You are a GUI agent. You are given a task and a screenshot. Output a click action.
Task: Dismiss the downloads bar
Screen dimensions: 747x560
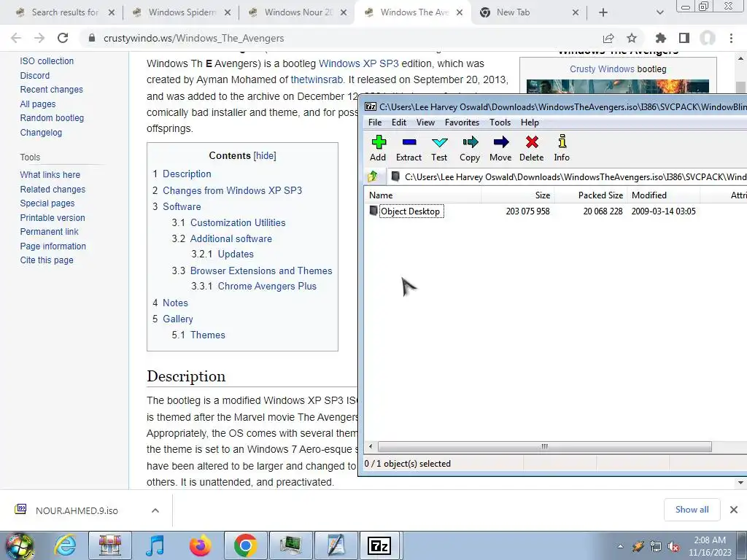(734, 510)
